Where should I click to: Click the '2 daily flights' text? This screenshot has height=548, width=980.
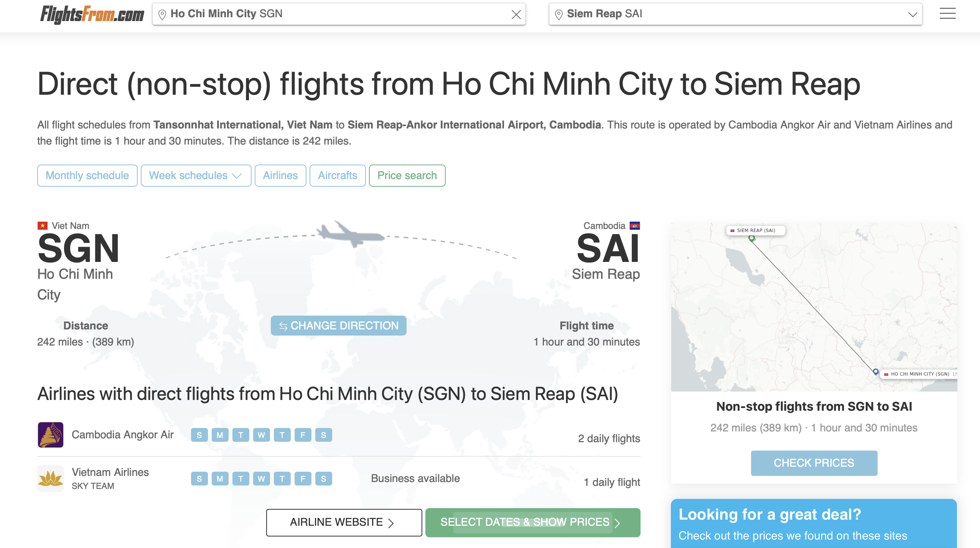tap(609, 438)
